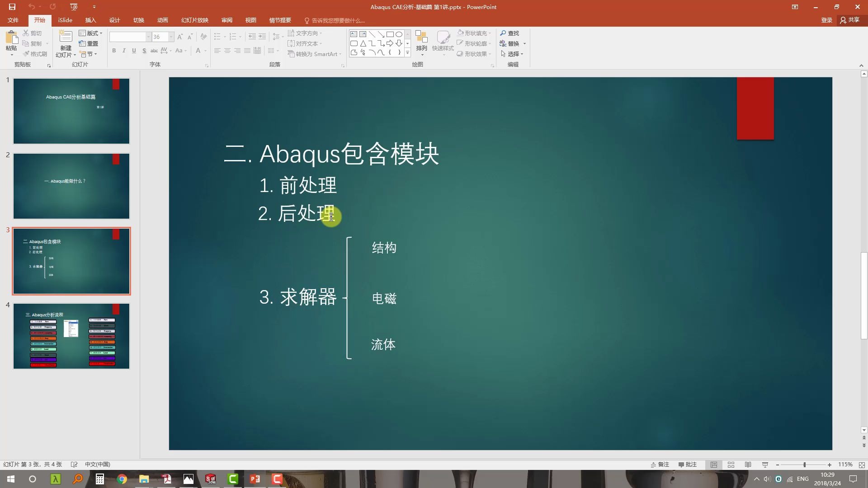The width and height of the screenshot is (868, 488).
Task: Fit slide to current window icon
Action: pyautogui.click(x=862, y=465)
